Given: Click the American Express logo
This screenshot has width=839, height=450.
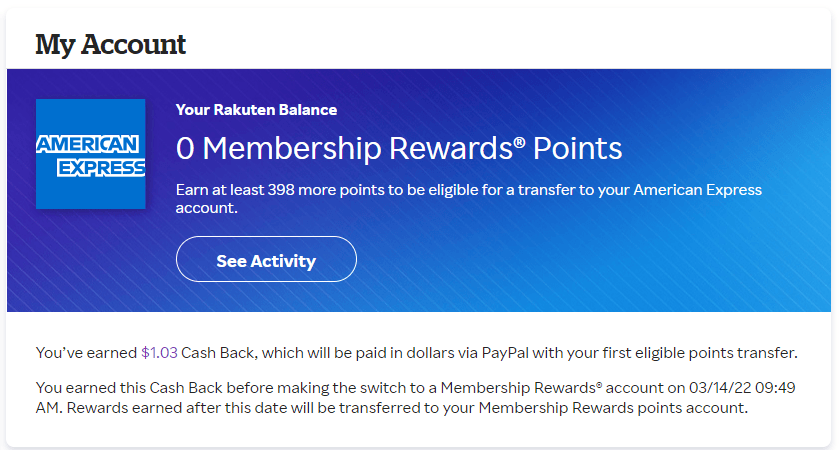Looking at the screenshot, I should pyautogui.click(x=90, y=154).
